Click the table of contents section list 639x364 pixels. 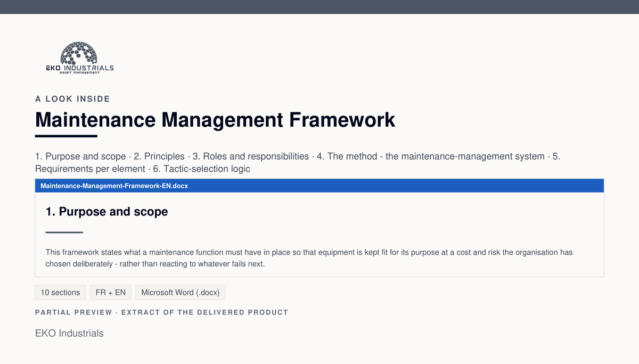pos(298,163)
